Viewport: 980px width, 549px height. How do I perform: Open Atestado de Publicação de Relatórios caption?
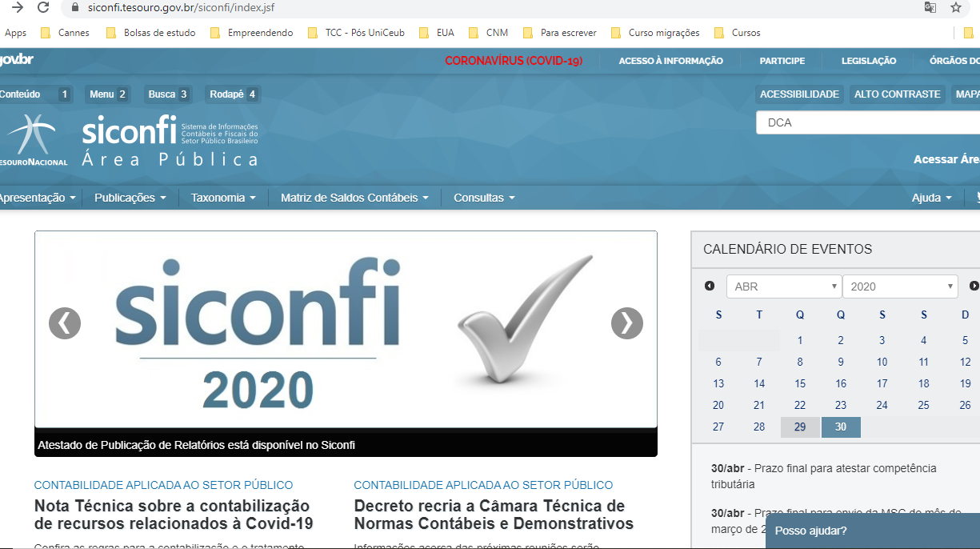point(197,445)
